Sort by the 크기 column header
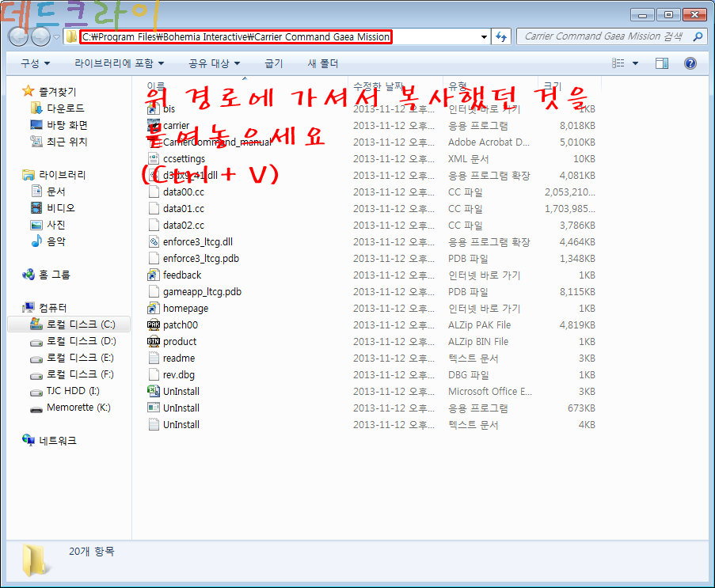This screenshot has width=715, height=588. point(552,85)
